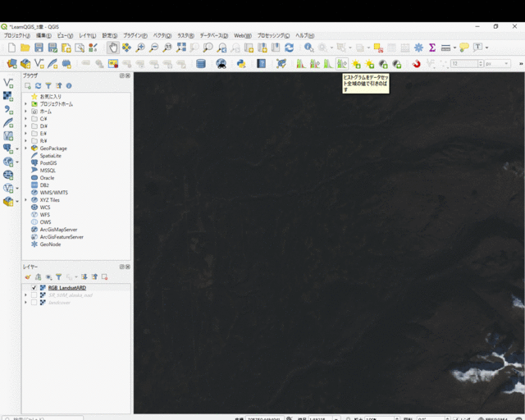Uncheck the RGB_LandsatARD layer checkbox
This screenshot has width=525, height=420.
pos(34,288)
